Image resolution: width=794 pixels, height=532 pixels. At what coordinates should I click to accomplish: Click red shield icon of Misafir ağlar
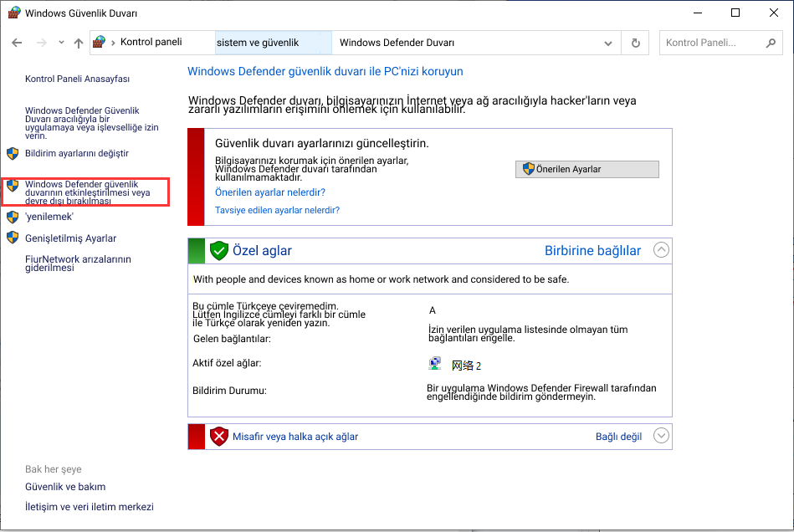coord(219,437)
